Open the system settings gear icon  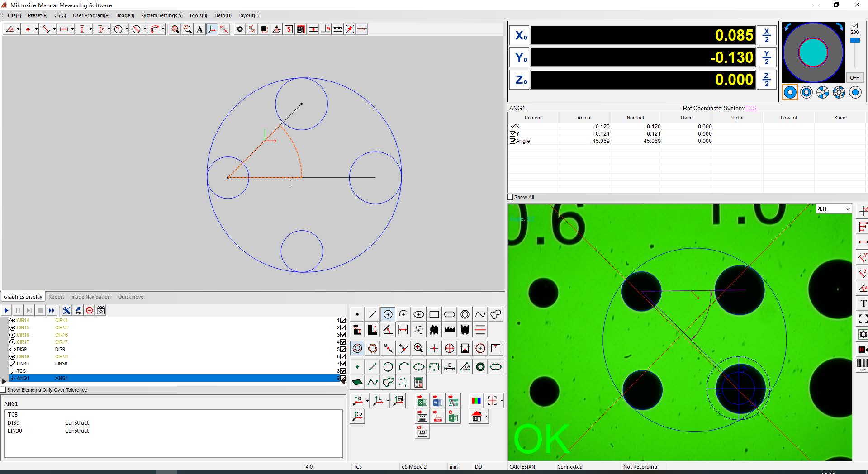coord(240,29)
